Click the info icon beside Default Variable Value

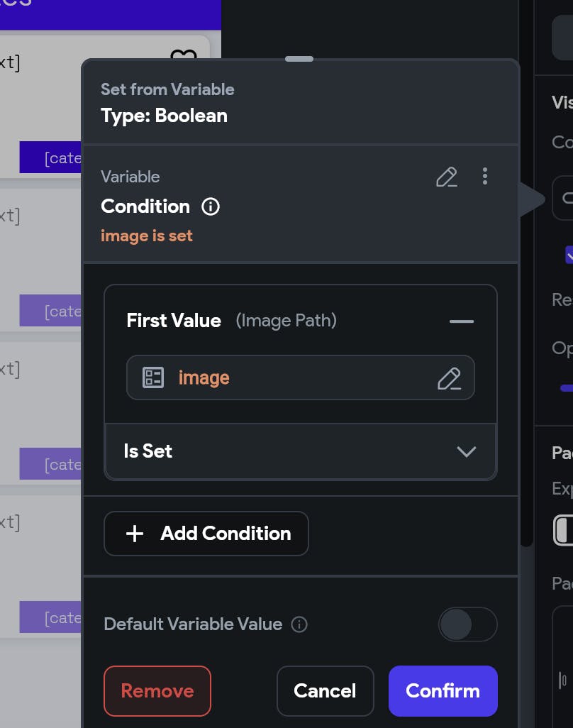tap(300, 624)
